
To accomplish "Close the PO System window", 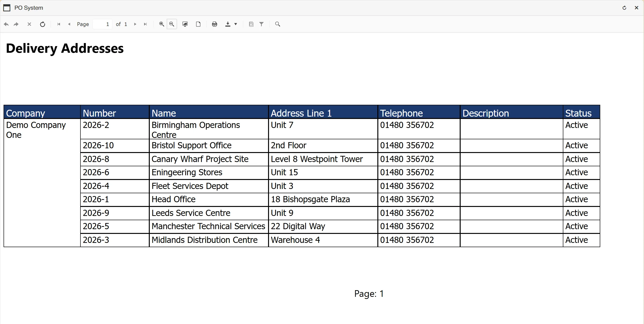I will (636, 8).
